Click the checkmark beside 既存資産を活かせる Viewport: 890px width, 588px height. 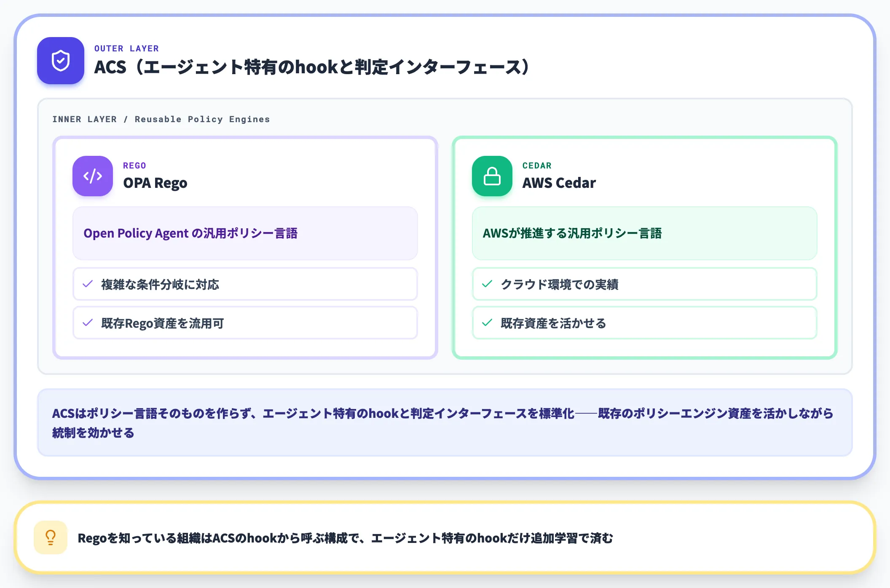(487, 323)
